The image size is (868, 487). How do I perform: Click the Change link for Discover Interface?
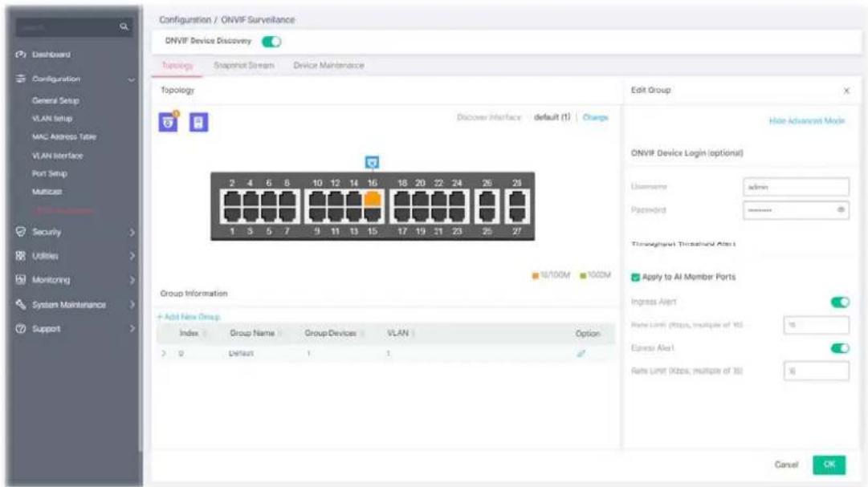pos(596,117)
